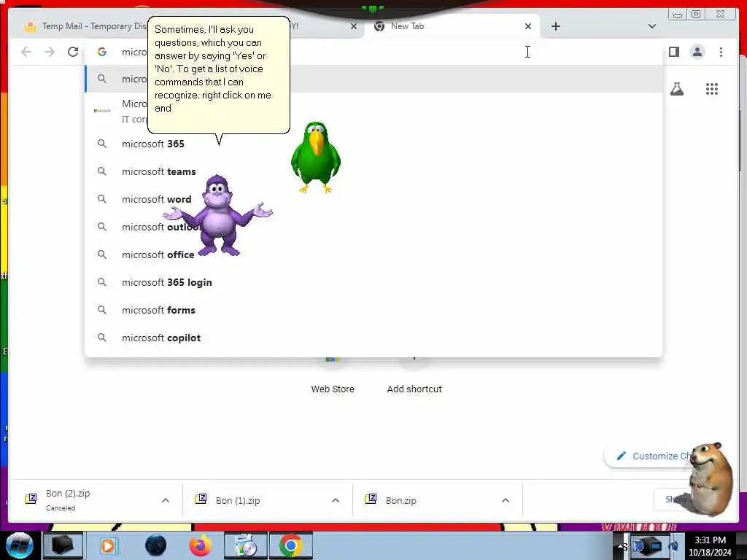Viewport: 747px width, 560px height.
Task: Open the disc installer taskbar icon
Action: pyautogui.click(x=246, y=545)
